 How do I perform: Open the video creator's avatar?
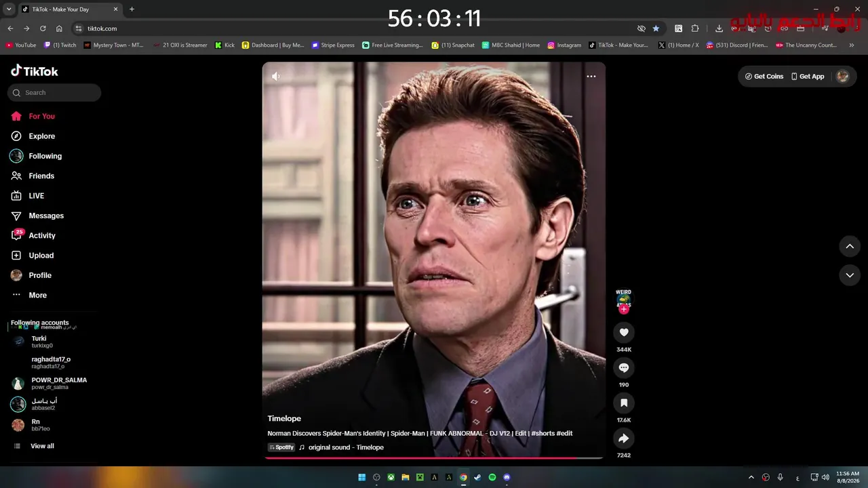point(624,300)
